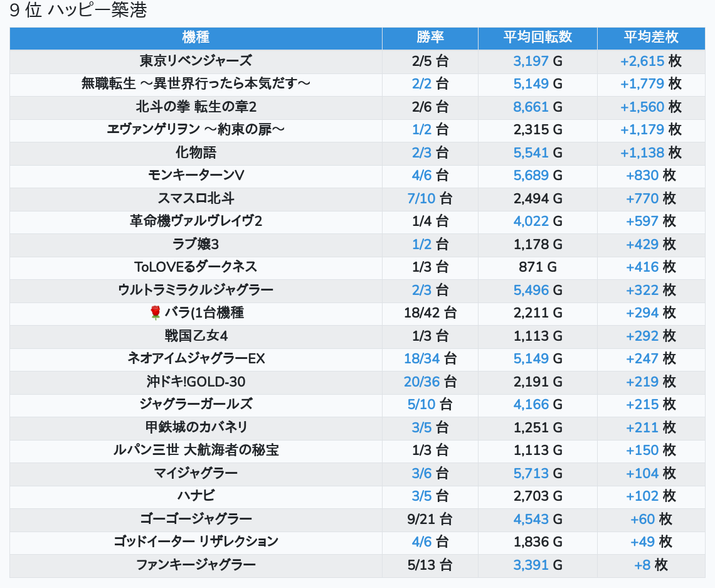
Task: Click 4,022 spins for 革命機ヴァルヴレイヴ2
Action: point(531,221)
